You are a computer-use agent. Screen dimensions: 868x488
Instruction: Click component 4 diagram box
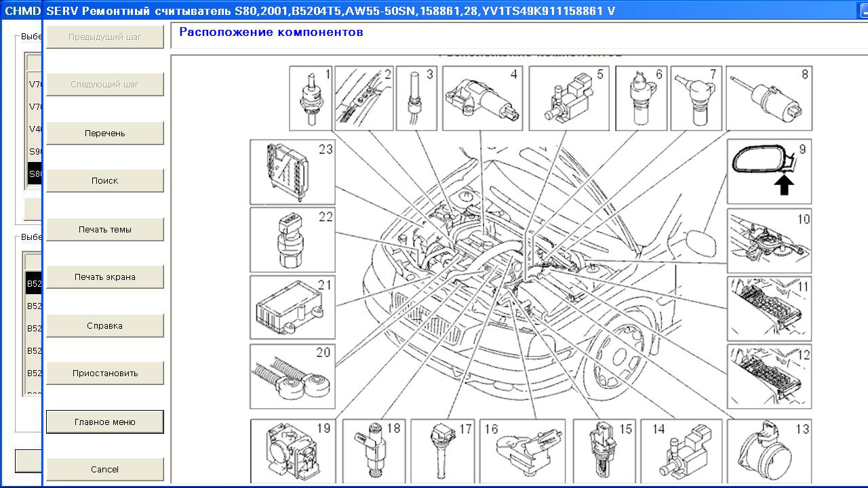pyautogui.click(x=482, y=98)
